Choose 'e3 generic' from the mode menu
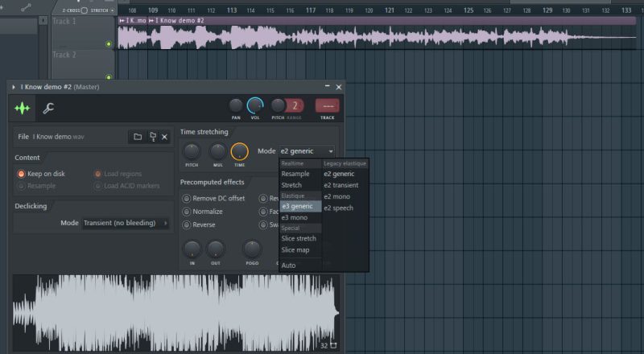The width and height of the screenshot is (644, 354). [300, 206]
